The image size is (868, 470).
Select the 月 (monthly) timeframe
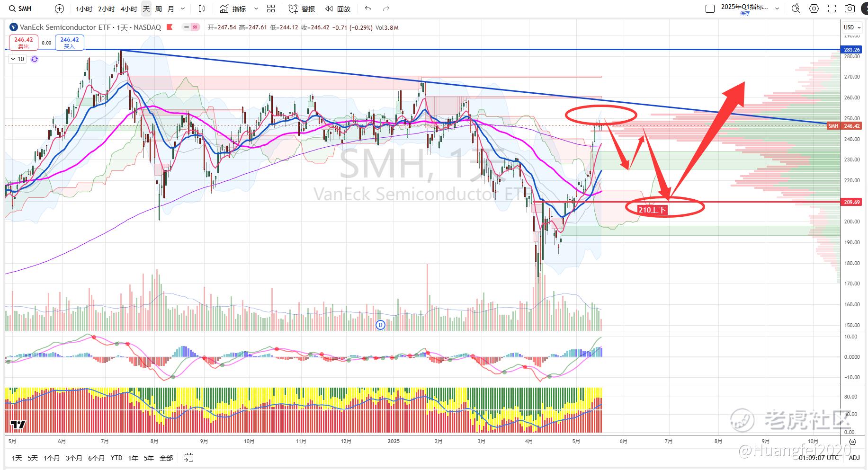point(170,9)
